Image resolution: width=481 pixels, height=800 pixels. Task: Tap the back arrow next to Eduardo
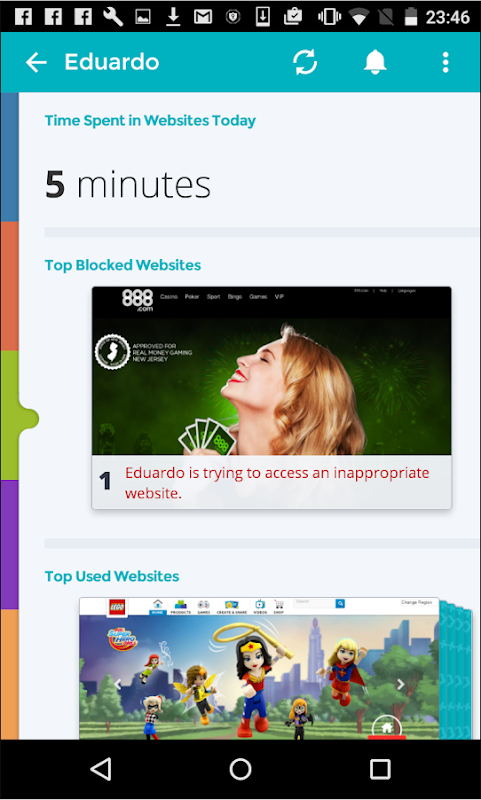[x=36, y=62]
